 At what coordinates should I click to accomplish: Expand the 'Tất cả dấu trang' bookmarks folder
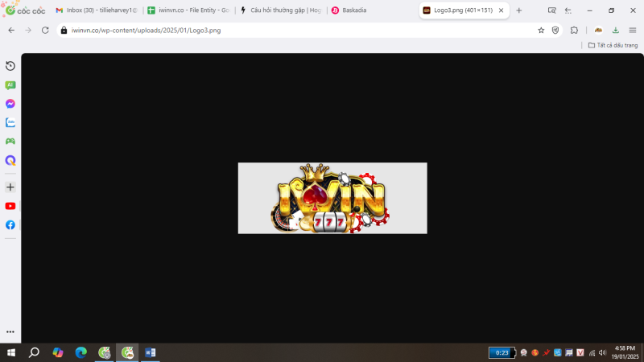click(613, 45)
